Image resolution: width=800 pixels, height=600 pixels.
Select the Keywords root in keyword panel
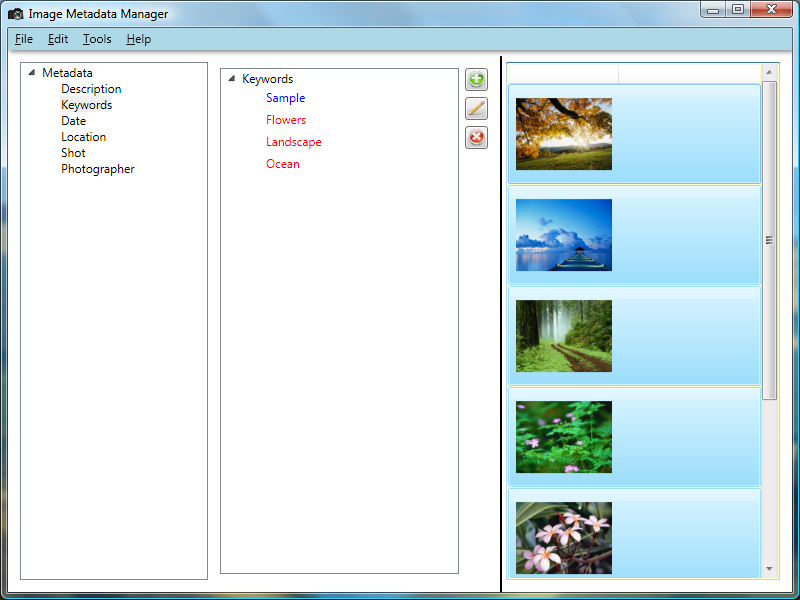267,79
